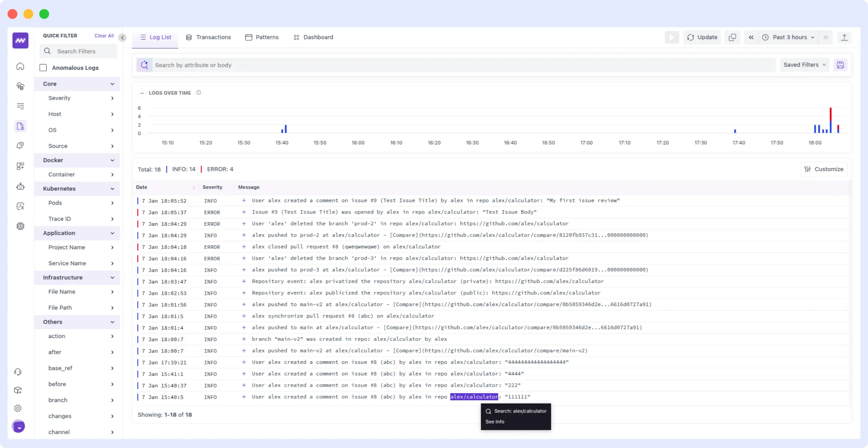Click the Update button
Viewport: 868px width, 448px height.
pyautogui.click(x=702, y=37)
